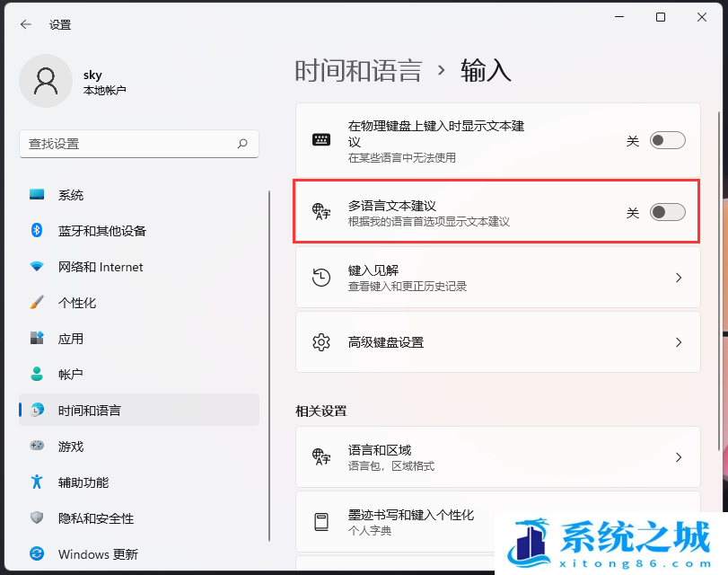The image size is (728, 575).
Task: Click the 隐私和安全性 shield icon
Action: [37, 517]
